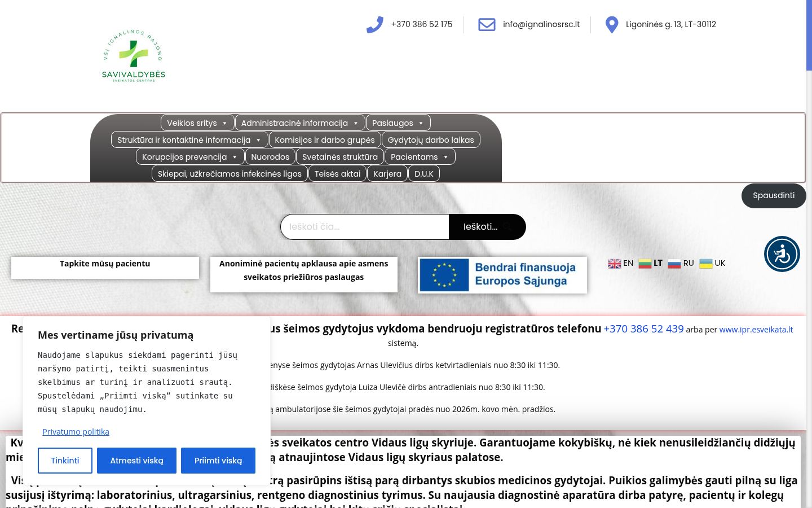Open Privatumo politika link
This screenshot has width=812, height=508.
click(76, 432)
